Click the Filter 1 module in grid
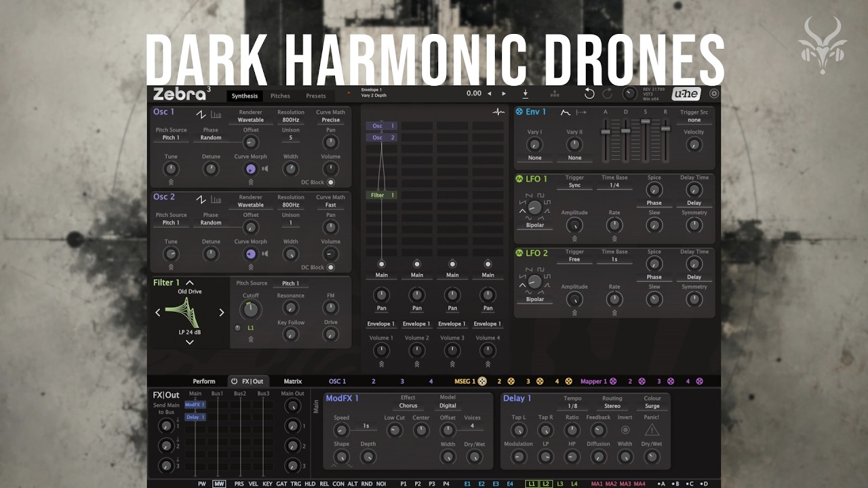 [x=381, y=195]
